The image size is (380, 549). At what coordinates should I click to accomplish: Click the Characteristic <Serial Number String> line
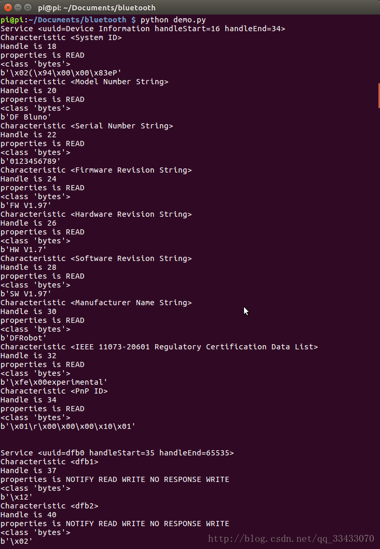(x=87, y=126)
